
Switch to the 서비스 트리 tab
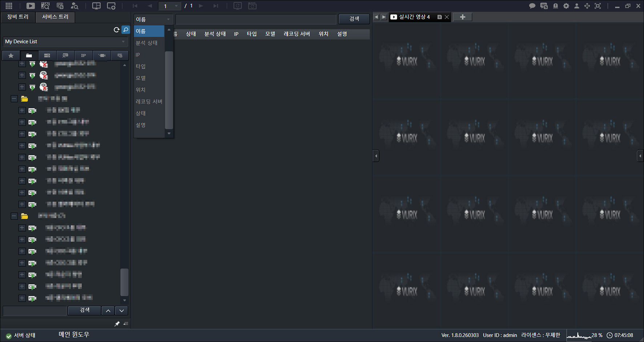(55, 17)
